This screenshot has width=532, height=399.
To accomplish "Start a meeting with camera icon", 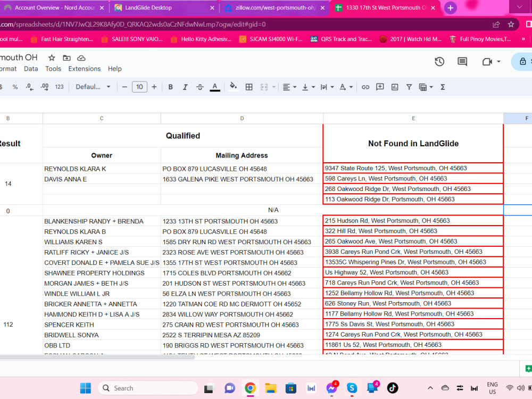I will point(487,61).
